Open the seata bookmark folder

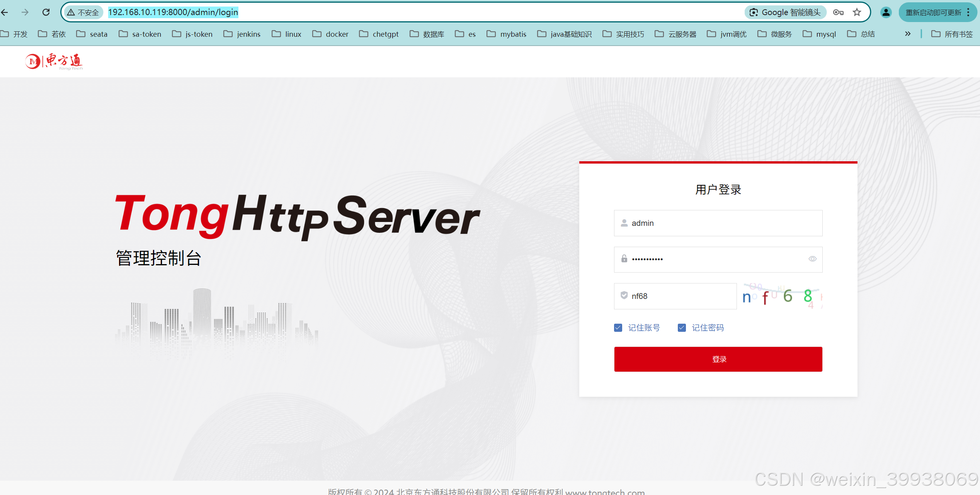[x=92, y=34]
